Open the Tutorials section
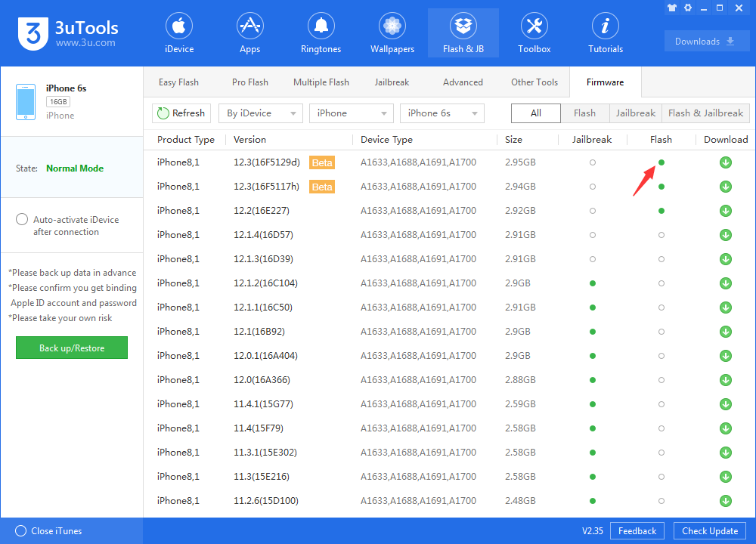Screen dimensions: 756x544 pyautogui.click(x=606, y=33)
